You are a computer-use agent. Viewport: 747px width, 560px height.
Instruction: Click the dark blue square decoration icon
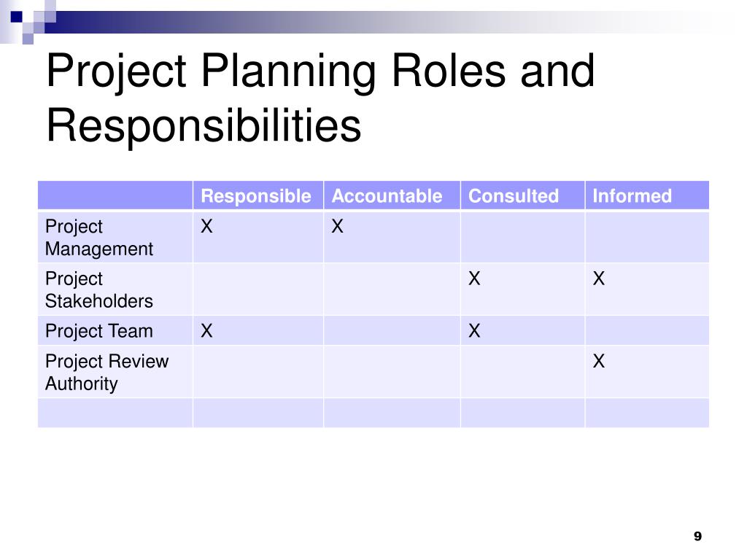17,17
